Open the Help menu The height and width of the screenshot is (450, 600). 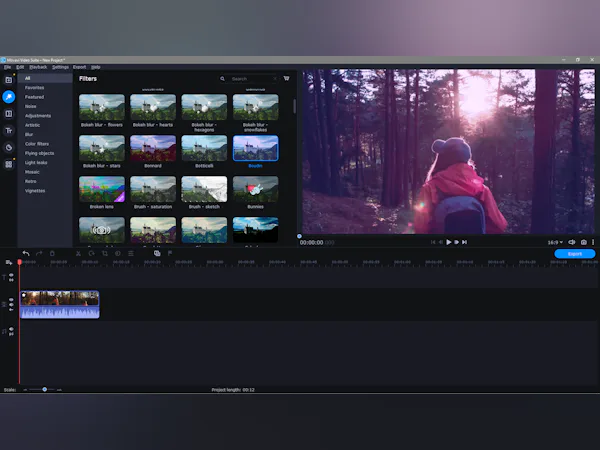pos(96,67)
